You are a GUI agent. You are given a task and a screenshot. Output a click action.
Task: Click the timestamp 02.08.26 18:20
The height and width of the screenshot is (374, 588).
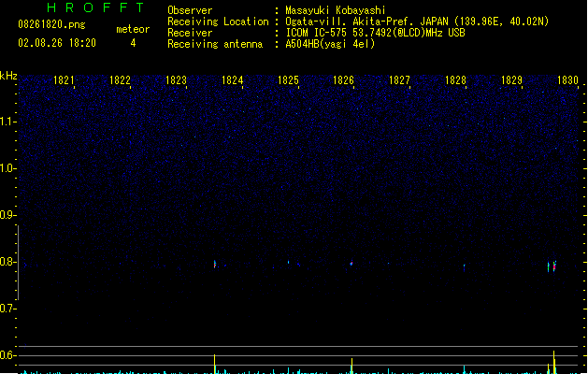coord(57,43)
